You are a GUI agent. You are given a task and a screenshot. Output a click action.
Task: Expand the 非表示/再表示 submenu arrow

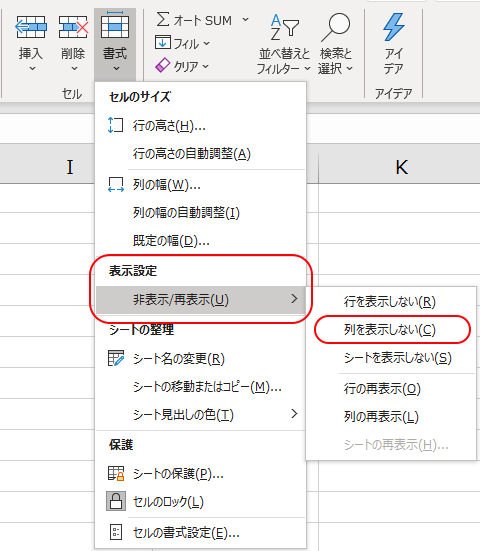click(294, 299)
